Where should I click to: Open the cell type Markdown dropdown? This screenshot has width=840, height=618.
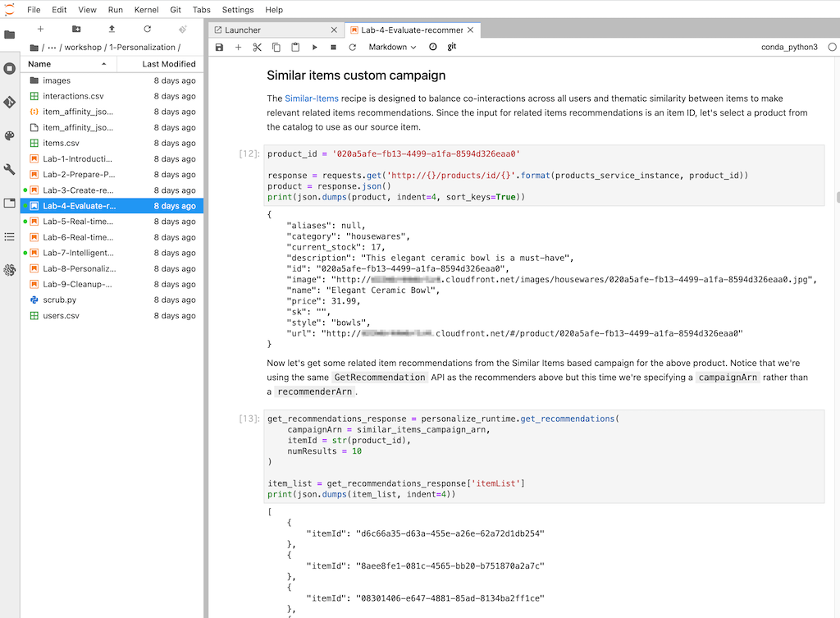[x=392, y=48]
